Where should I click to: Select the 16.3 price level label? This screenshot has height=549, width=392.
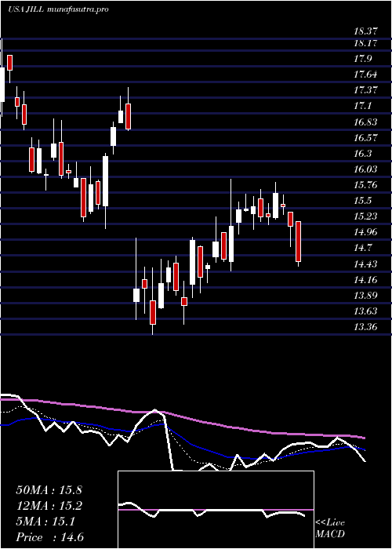click(363, 154)
